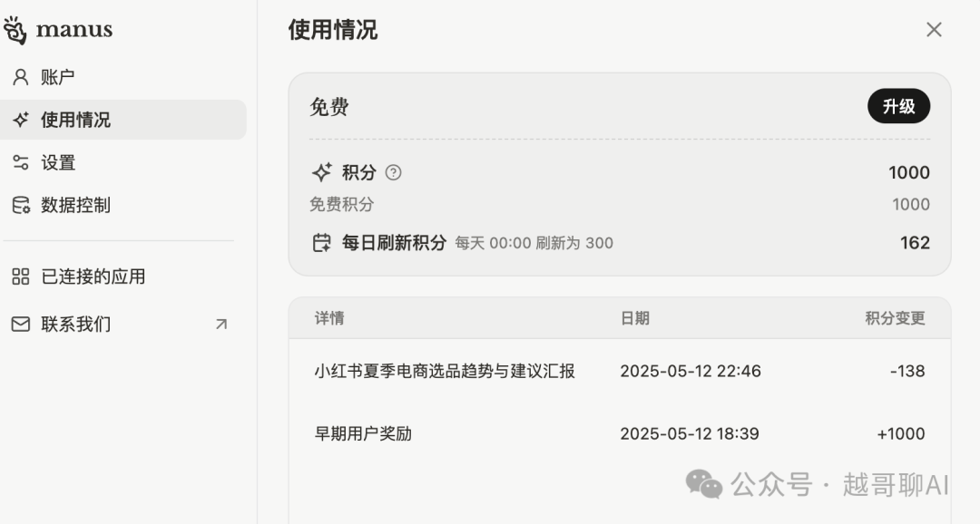Viewport: 980px width, 524px height.
Task: Click the Manus hand logo icon
Action: [x=15, y=30]
